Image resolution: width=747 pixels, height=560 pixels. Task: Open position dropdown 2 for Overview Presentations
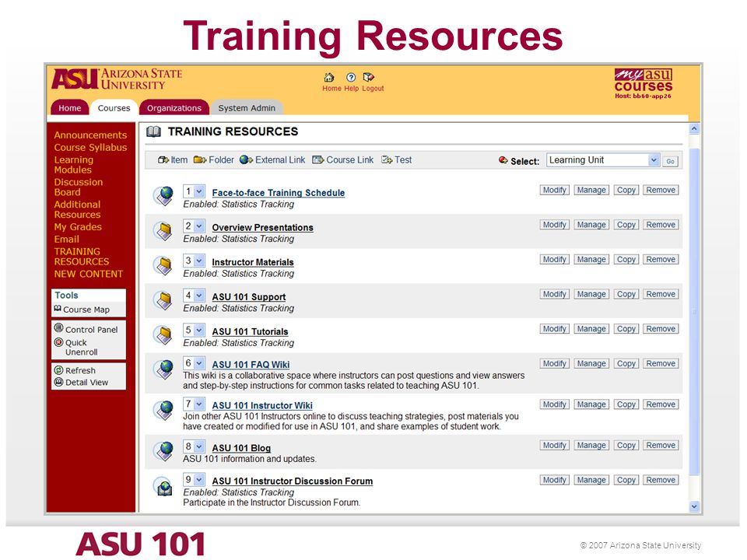pos(194,226)
